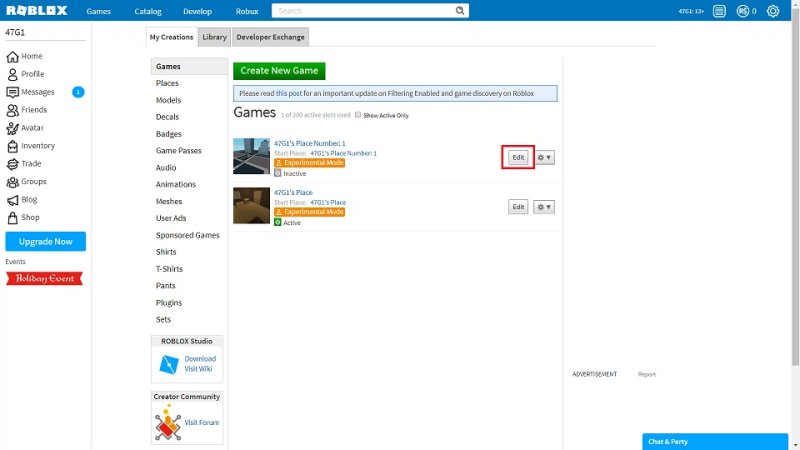Click the notifications feed icon in header
The height and width of the screenshot is (450, 800).
719,11
